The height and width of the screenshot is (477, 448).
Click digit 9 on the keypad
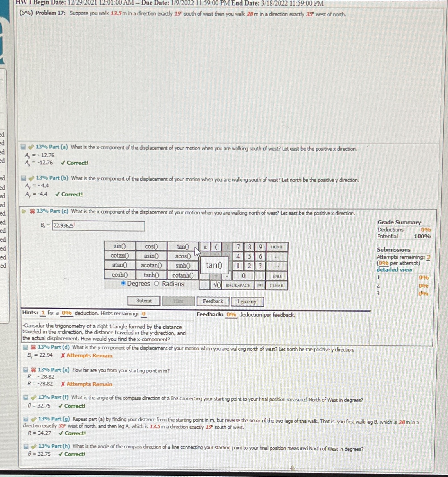[260, 247]
